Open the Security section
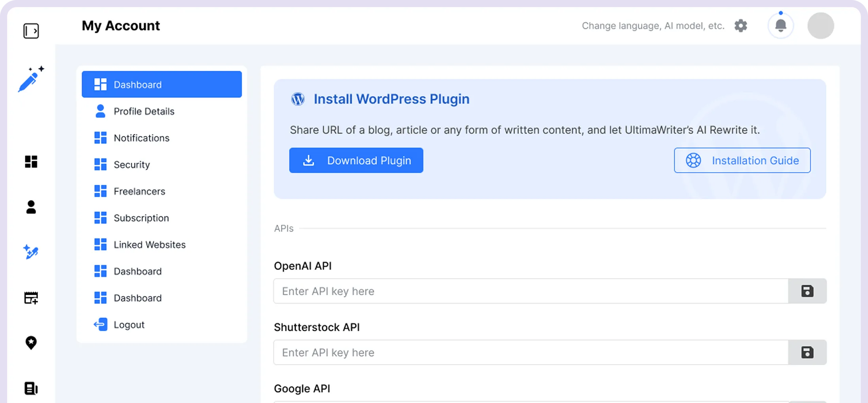The width and height of the screenshot is (868, 403). (162, 165)
